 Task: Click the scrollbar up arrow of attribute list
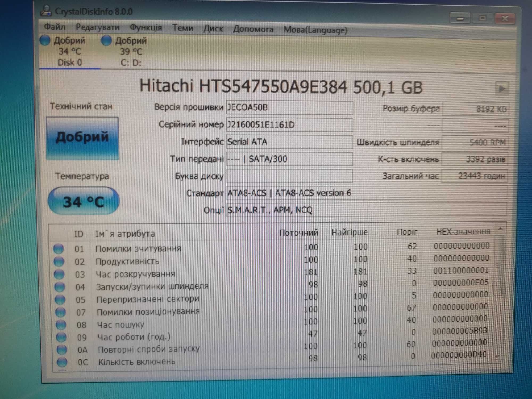(x=500, y=229)
